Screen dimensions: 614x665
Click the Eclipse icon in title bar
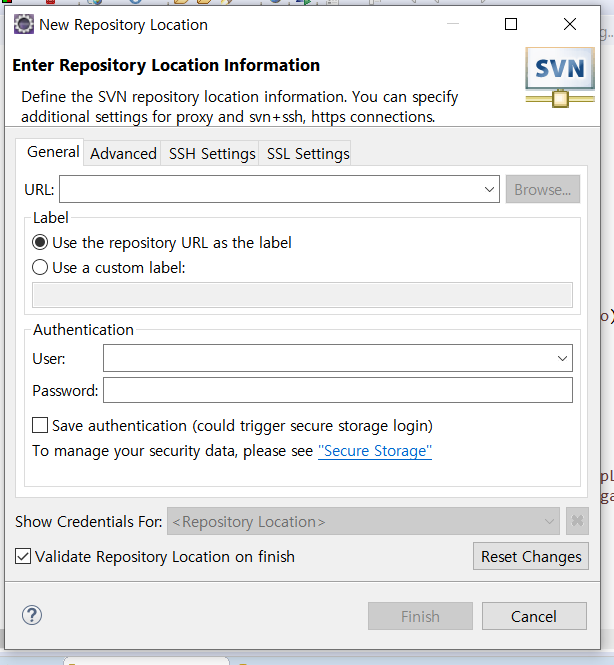[24, 24]
